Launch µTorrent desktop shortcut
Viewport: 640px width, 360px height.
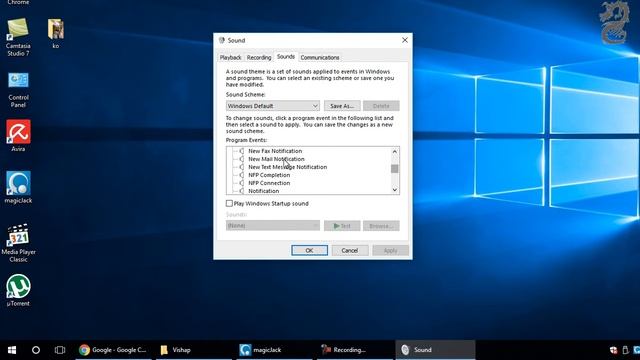pos(18,290)
